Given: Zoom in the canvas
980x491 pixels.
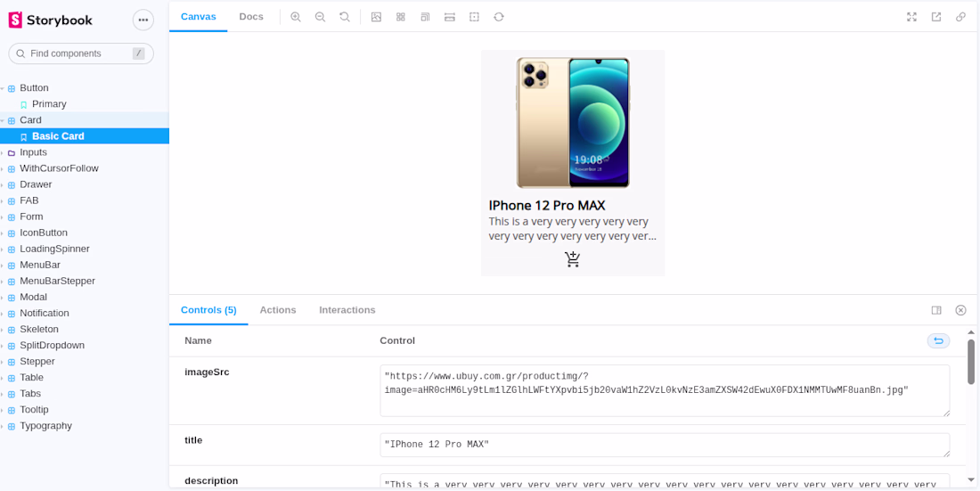Looking at the screenshot, I should click(296, 17).
